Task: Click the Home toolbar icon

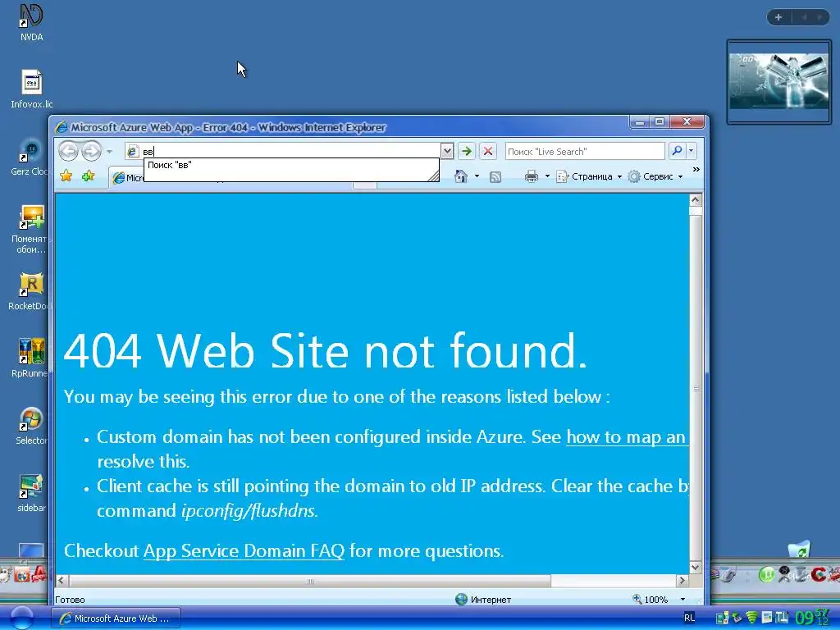Action: [461, 176]
